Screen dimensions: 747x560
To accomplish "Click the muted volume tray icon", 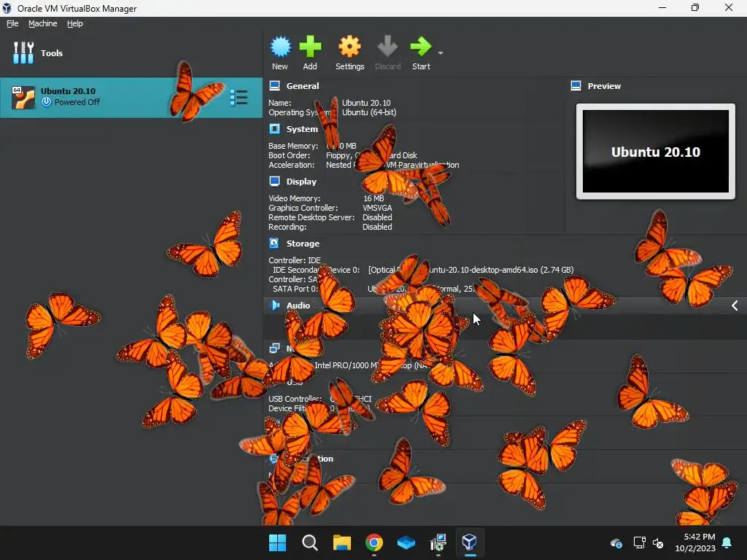I will (x=658, y=542).
